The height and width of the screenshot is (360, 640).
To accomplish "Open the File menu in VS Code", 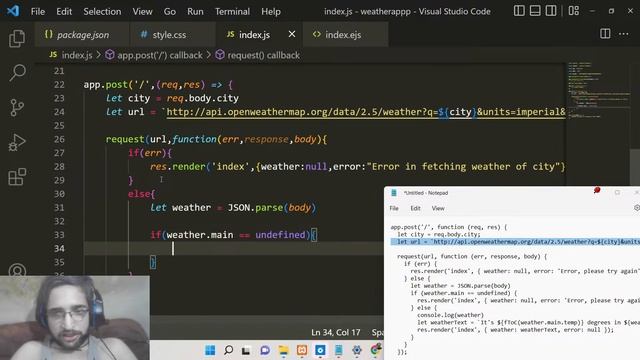I will (x=38, y=11).
